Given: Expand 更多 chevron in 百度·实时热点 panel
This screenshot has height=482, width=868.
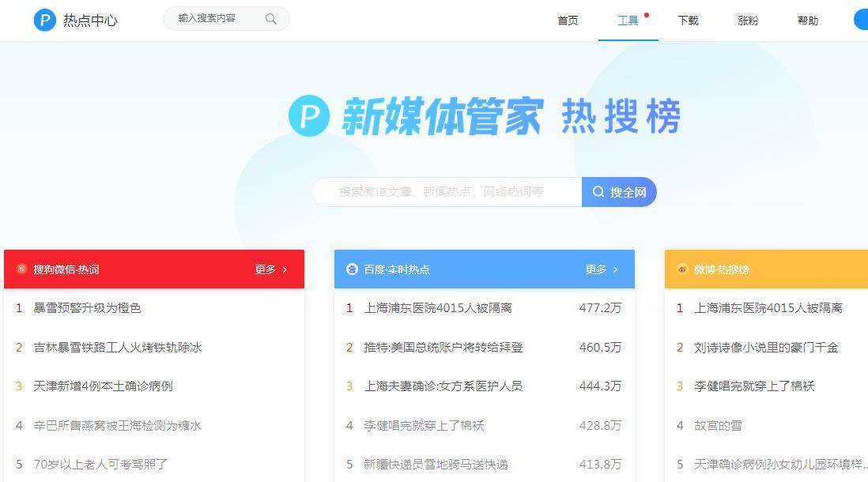Looking at the screenshot, I should pos(616,269).
